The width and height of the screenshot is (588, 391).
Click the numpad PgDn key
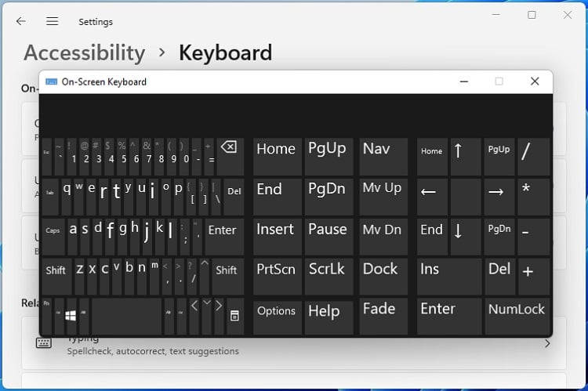(x=499, y=237)
